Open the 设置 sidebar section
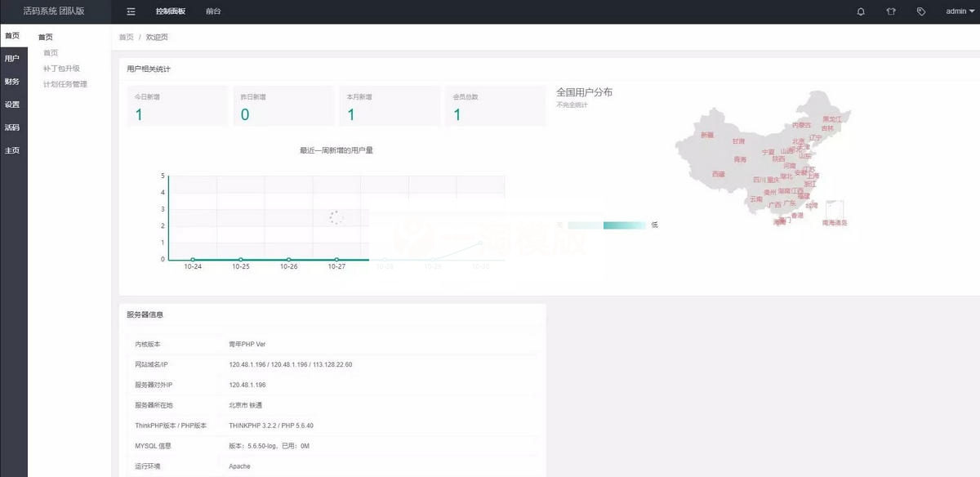Screen dimensions: 980x477 click(x=11, y=104)
